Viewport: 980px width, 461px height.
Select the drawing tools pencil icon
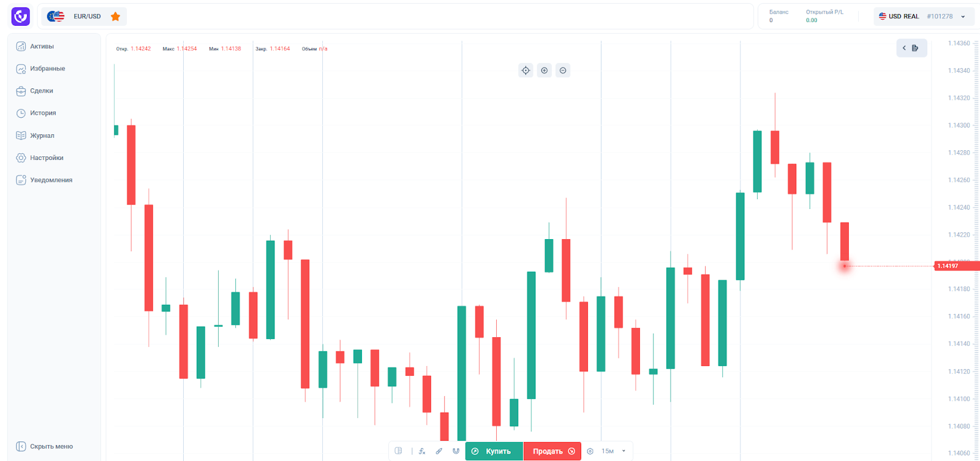coord(439,451)
